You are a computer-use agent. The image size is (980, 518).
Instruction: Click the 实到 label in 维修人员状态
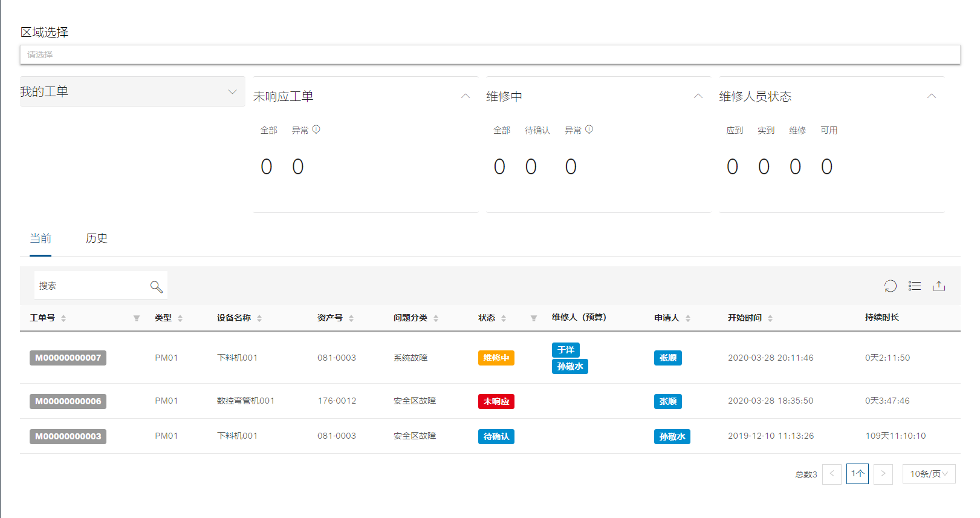pyautogui.click(x=766, y=130)
